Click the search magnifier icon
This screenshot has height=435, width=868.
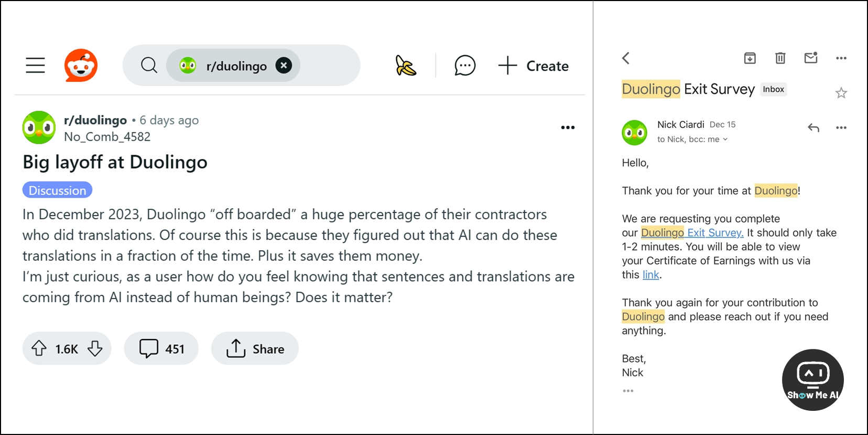(x=149, y=65)
